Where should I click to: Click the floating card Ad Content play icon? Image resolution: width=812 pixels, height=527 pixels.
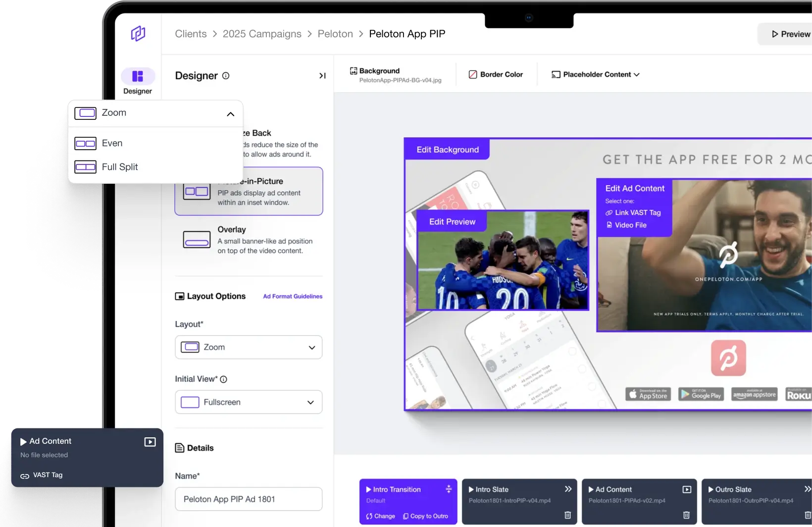[23, 441]
